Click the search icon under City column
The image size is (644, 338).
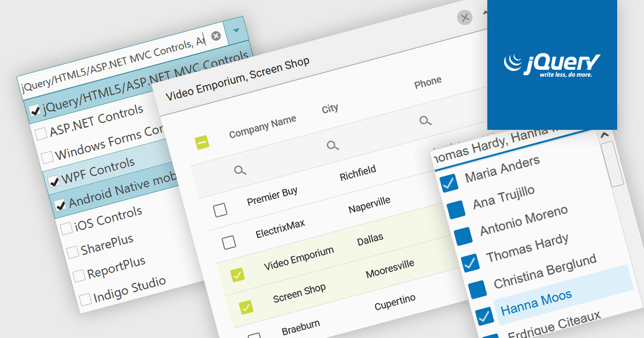click(x=333, y=145)
